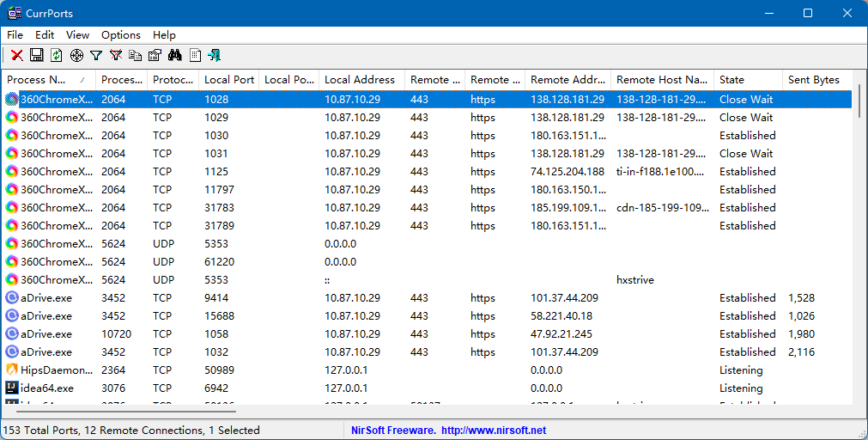
Task: Click the aDrive icon in port 1032 row
Action: click(12, 351)
